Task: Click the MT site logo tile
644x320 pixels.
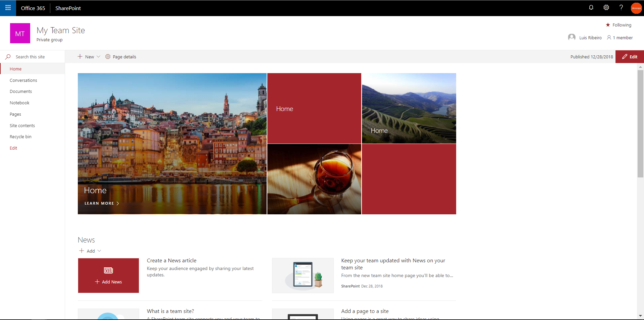Action: [x=20, y=33]
